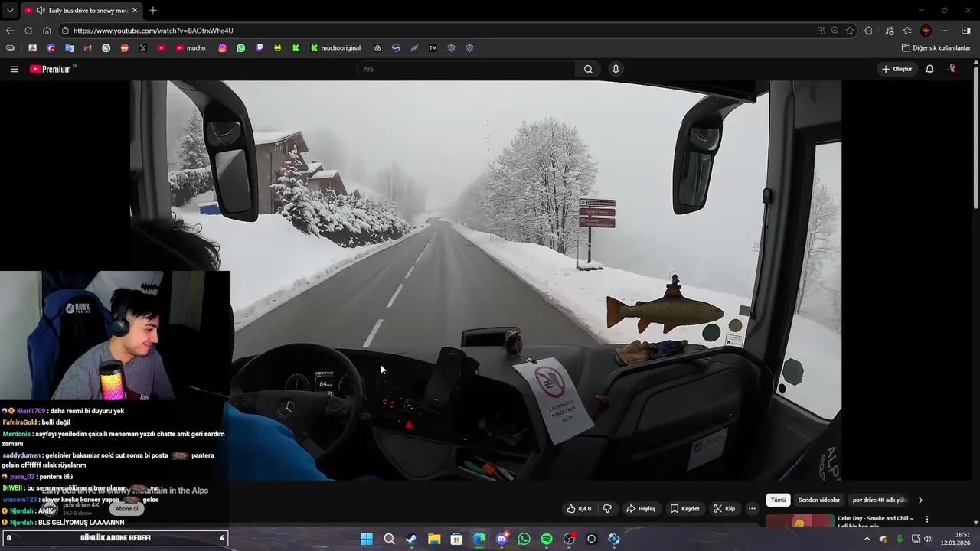Open the mucho YouTube bookmark

point(191,47)
